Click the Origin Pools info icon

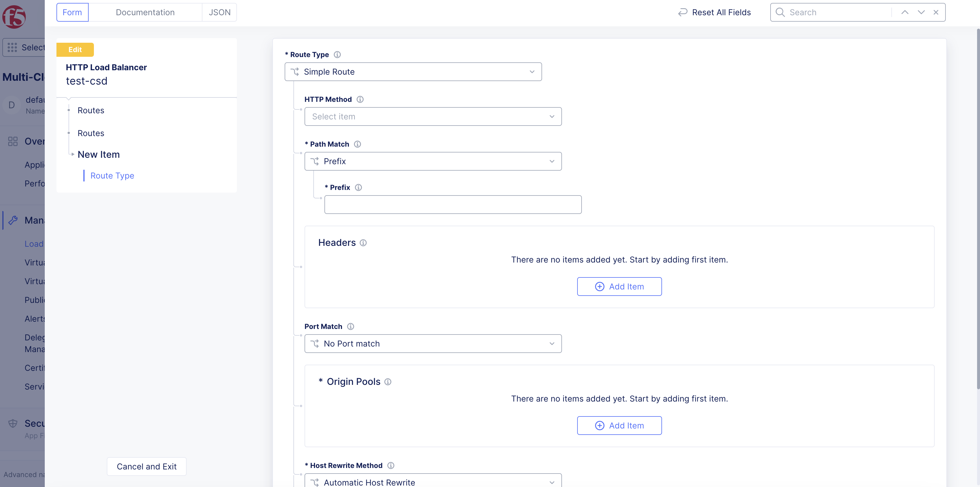[388, 382]
